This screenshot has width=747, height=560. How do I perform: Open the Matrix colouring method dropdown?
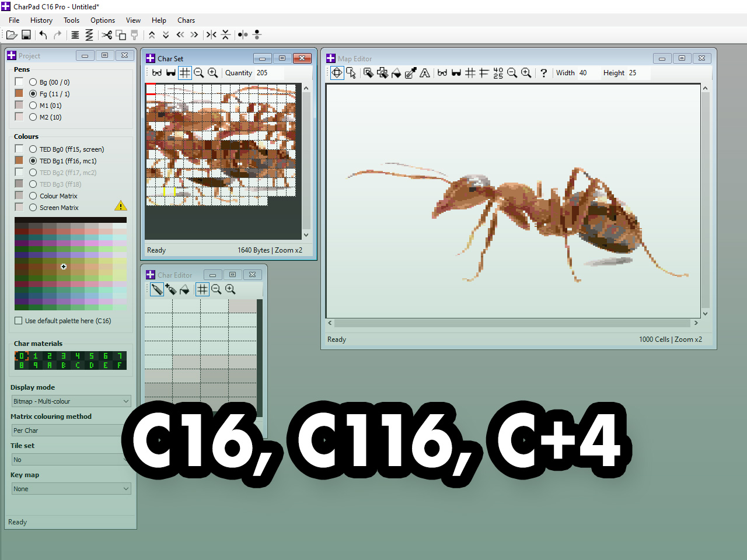click(69, 430)
